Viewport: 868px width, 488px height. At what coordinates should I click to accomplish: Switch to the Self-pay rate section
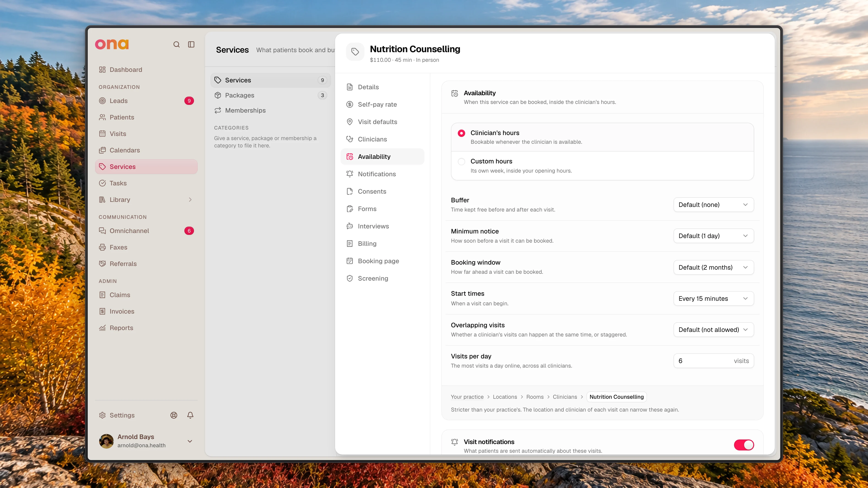point(382,104)
